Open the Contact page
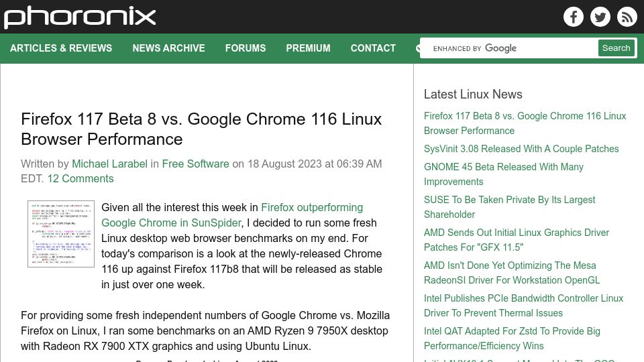The image size is (644, 362). (x=373, y=48)
